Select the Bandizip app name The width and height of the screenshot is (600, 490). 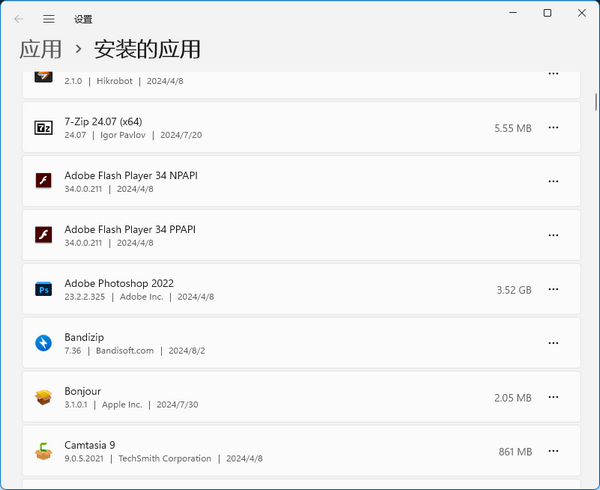[x=84, y=337]
